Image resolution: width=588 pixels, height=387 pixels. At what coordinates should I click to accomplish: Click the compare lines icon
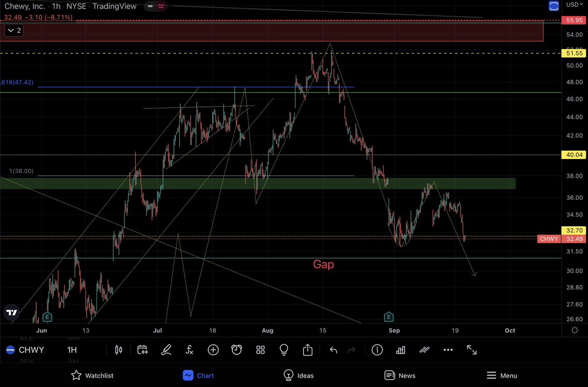pyautogui.click(x=424, y=350)
